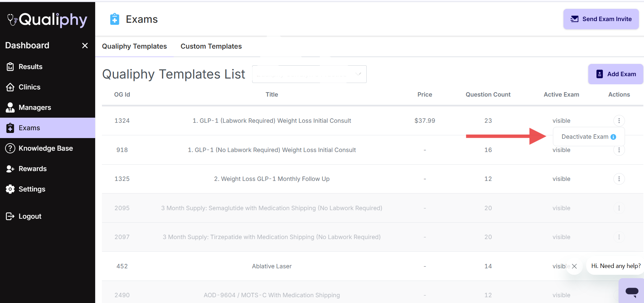Open the dropdown beside Qualiphy Templates List
This screenshot has height=303, width=644.
pos(309,74)
